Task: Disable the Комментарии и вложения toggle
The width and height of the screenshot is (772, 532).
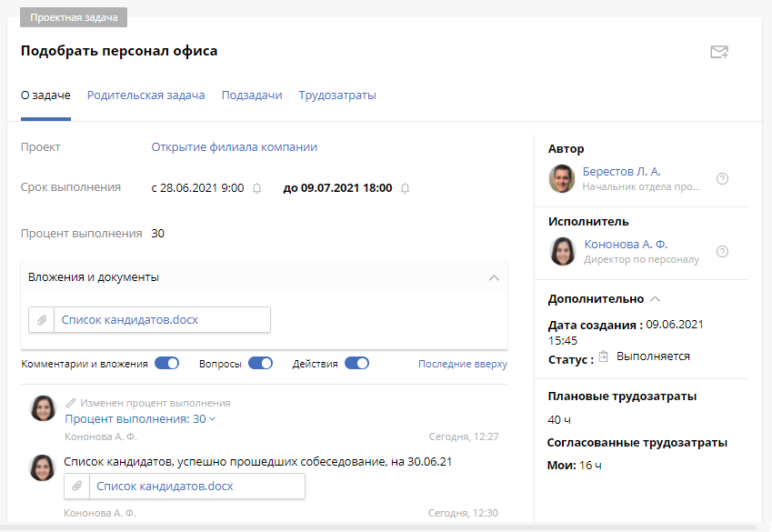Action: click(x=166, y=362)
